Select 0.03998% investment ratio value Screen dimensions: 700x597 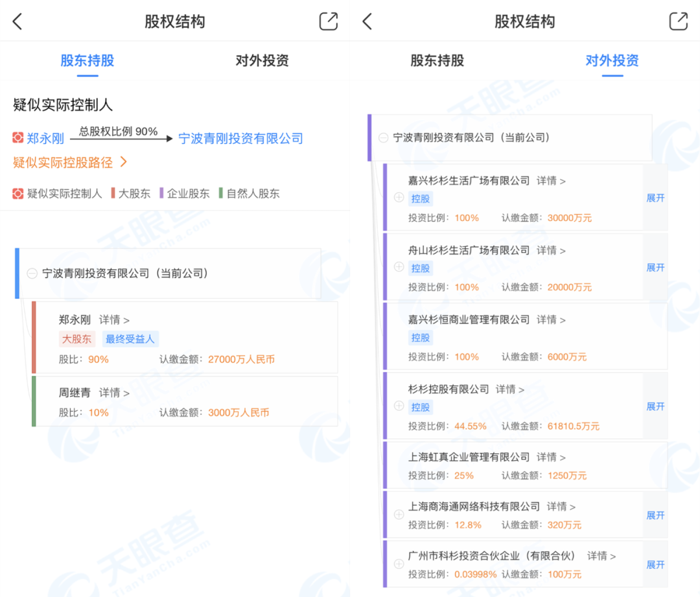[x=476, y=575]
